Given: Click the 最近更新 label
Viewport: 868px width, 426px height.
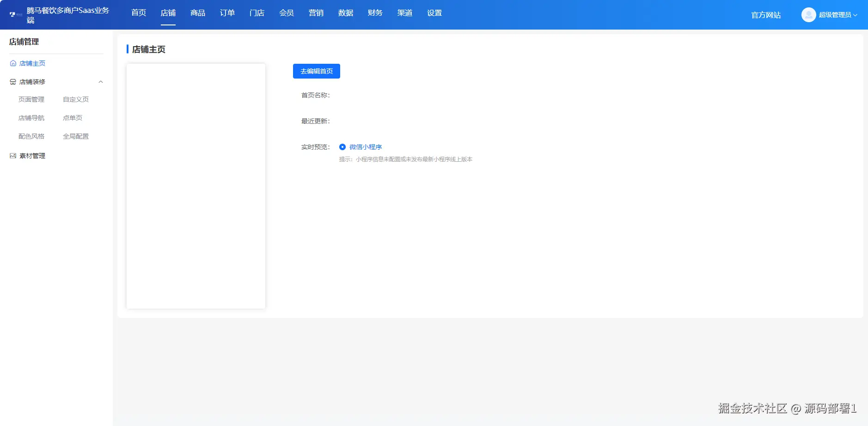Looking at the screenshot, I should tap(316, 121).
